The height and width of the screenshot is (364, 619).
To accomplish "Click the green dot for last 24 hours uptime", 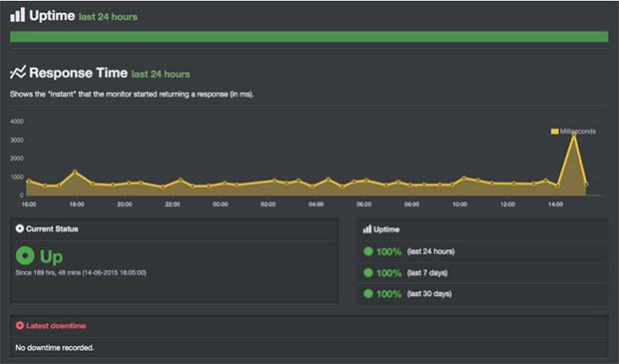I will point(368,251).
